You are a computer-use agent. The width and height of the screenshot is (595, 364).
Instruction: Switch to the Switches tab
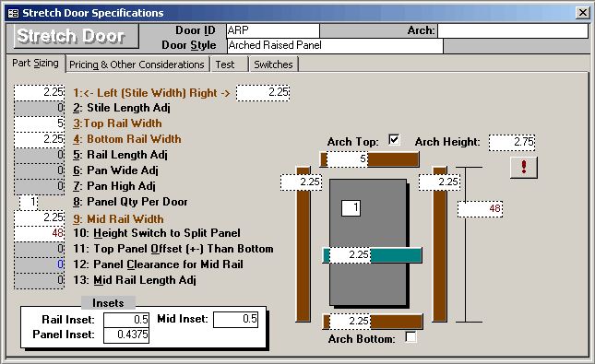coord(273,65)
